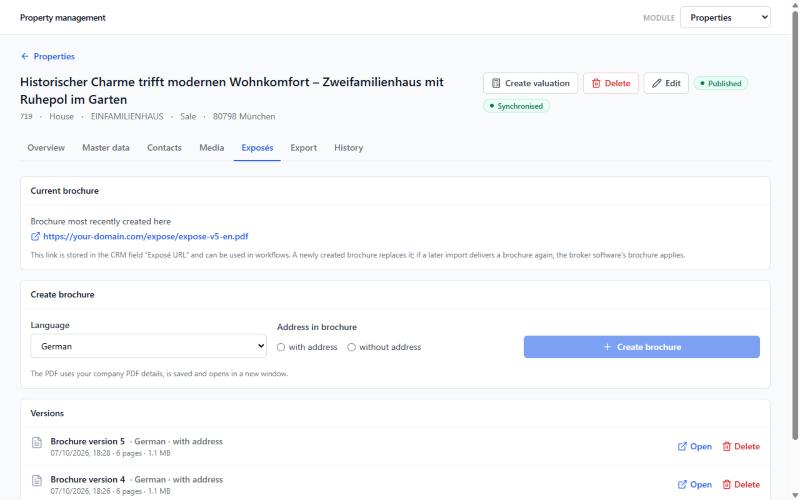The image size is (800, 500).
Task: Delete Brochure version 4 via Delete link
Action: click(x=741, y=485)
